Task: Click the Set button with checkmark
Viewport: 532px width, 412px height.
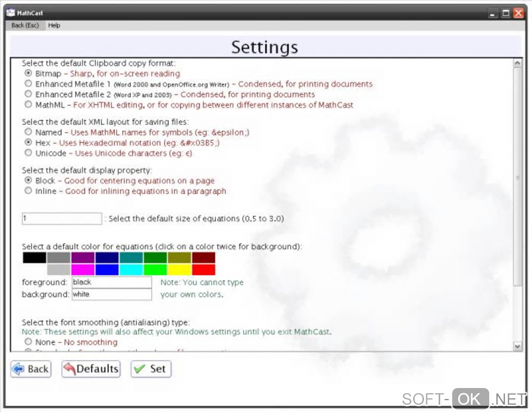Action: [151, 369]
